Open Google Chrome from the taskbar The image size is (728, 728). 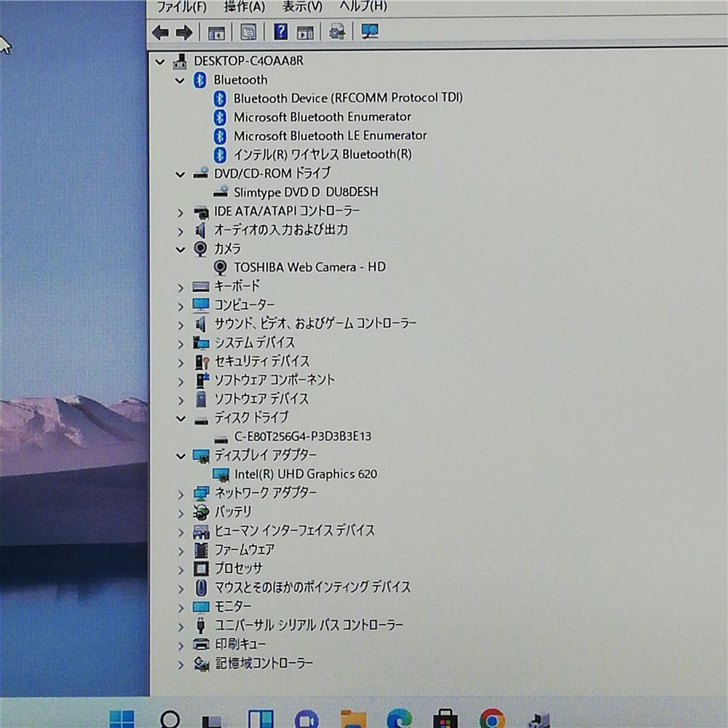click(492, 719)
